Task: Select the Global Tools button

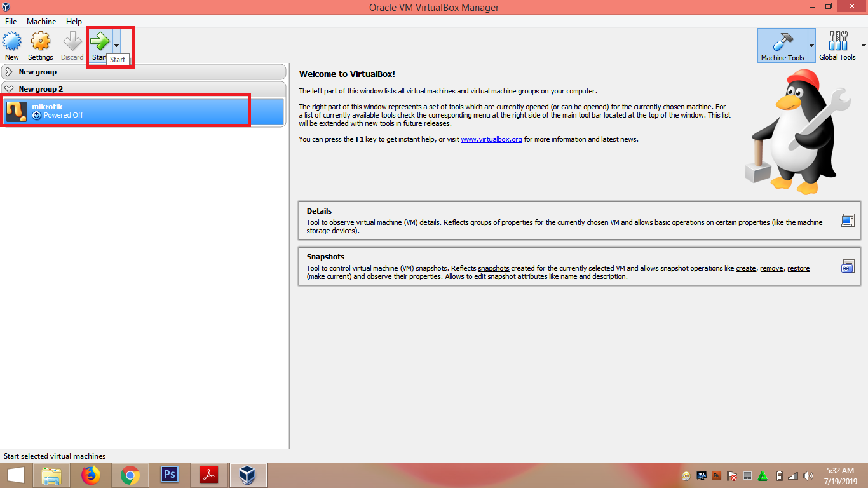Action: point(837,46)
